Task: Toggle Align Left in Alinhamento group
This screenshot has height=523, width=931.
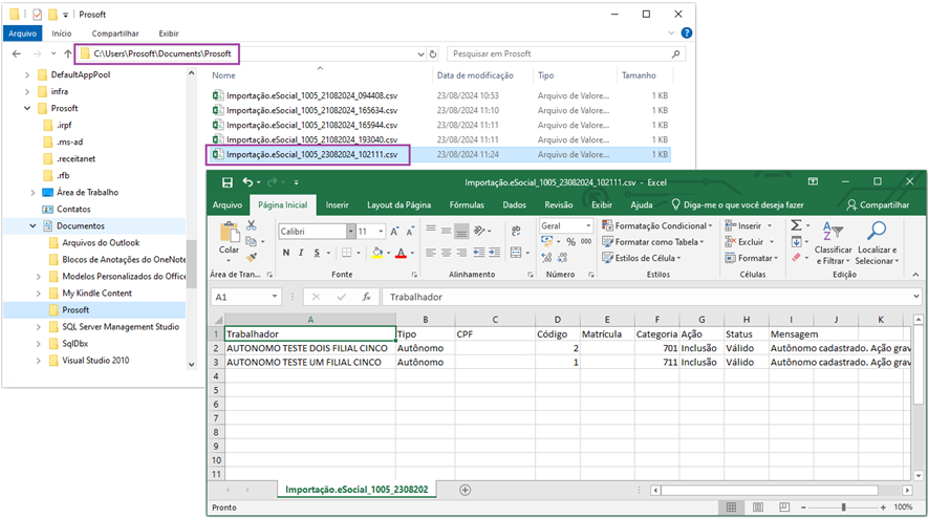Action: click(430, 253)
